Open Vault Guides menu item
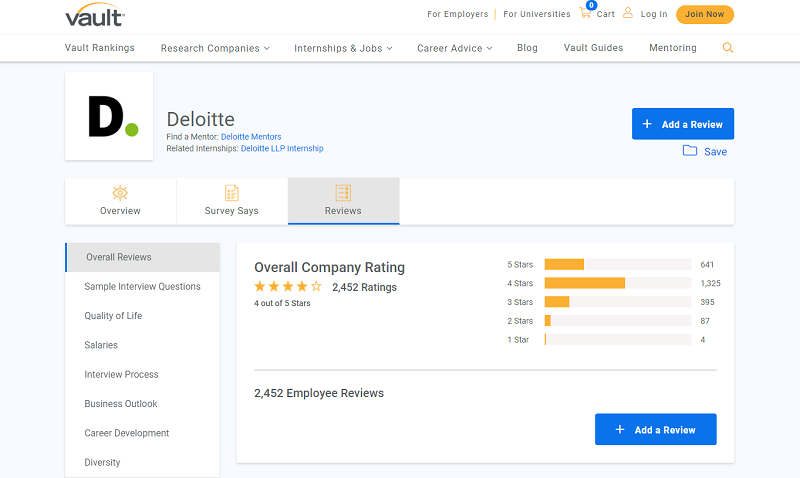This screenshot has width=800, height=478. [593, 47]
